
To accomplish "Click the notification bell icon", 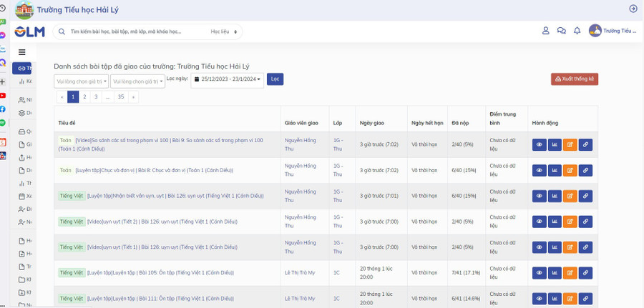I will [x=577, y=31].
